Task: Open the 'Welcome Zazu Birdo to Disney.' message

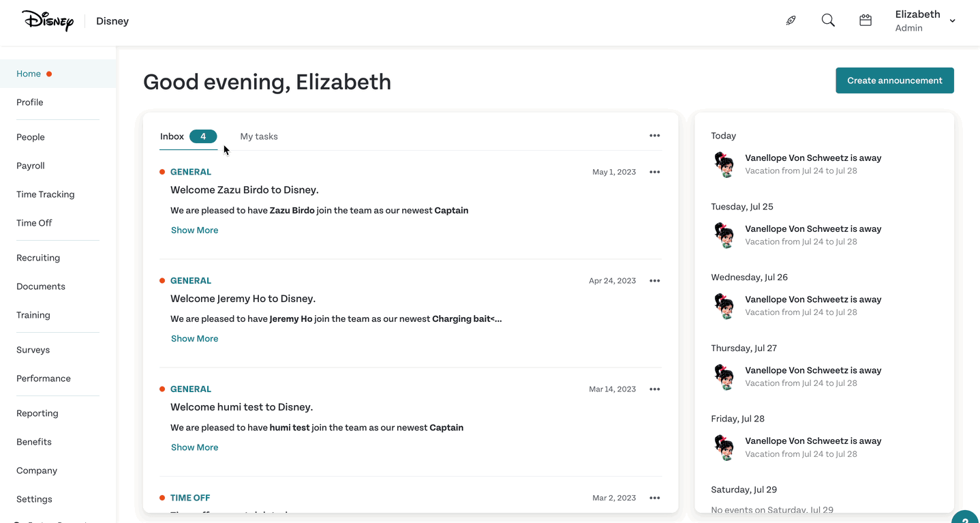Action: tap(245, 190)
